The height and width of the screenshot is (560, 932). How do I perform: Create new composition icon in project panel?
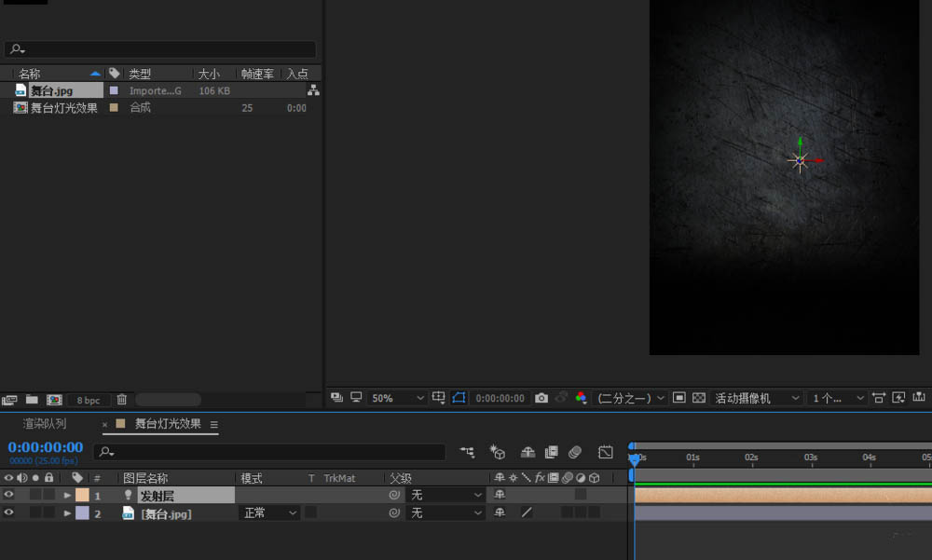coord(54,400)
